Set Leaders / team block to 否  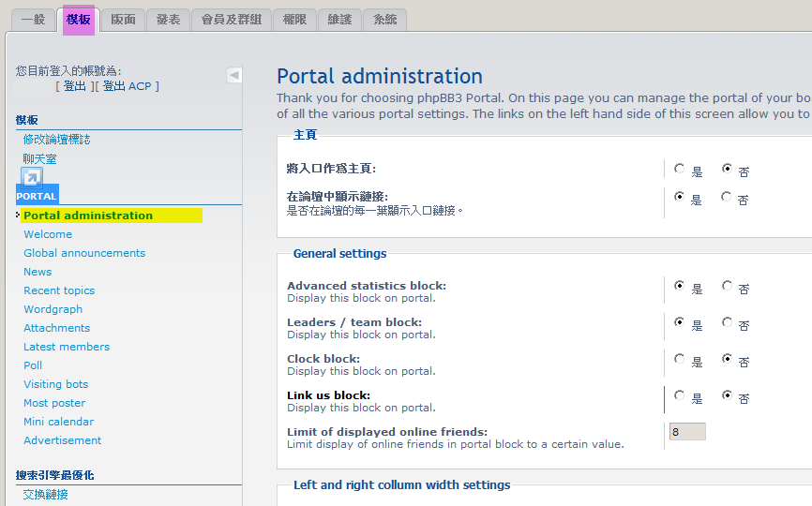click(x=727, y=323)
